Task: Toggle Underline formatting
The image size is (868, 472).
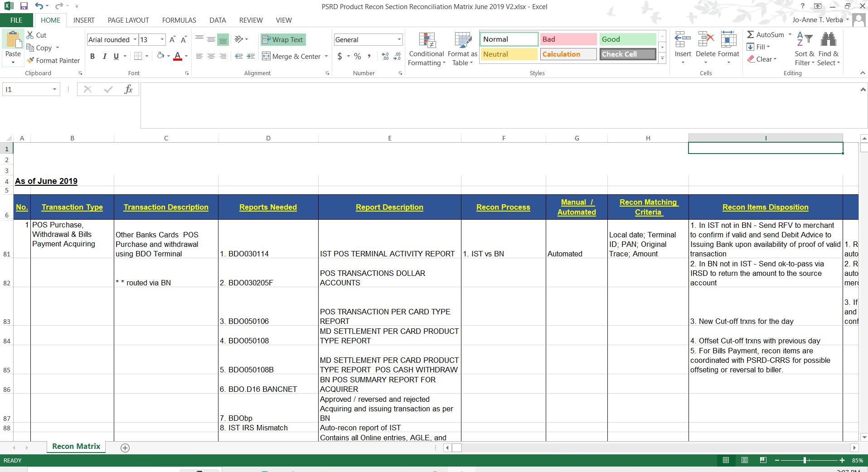Action: tap(116, 56)
